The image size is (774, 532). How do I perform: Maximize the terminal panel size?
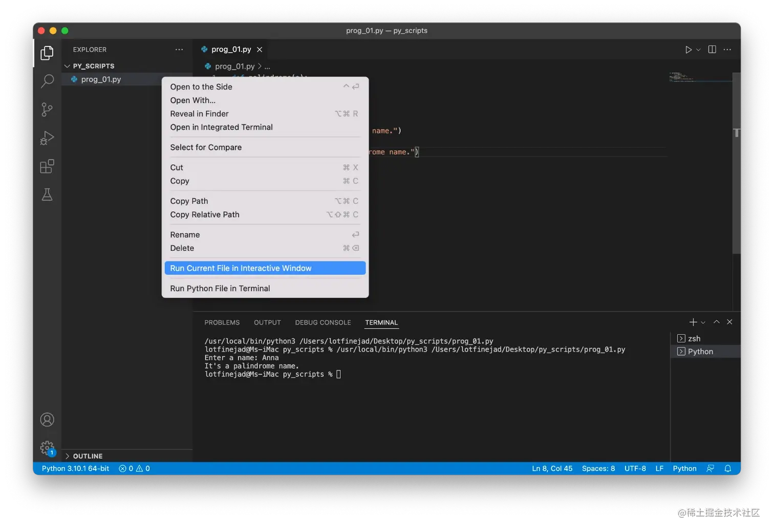click(717, 322)
